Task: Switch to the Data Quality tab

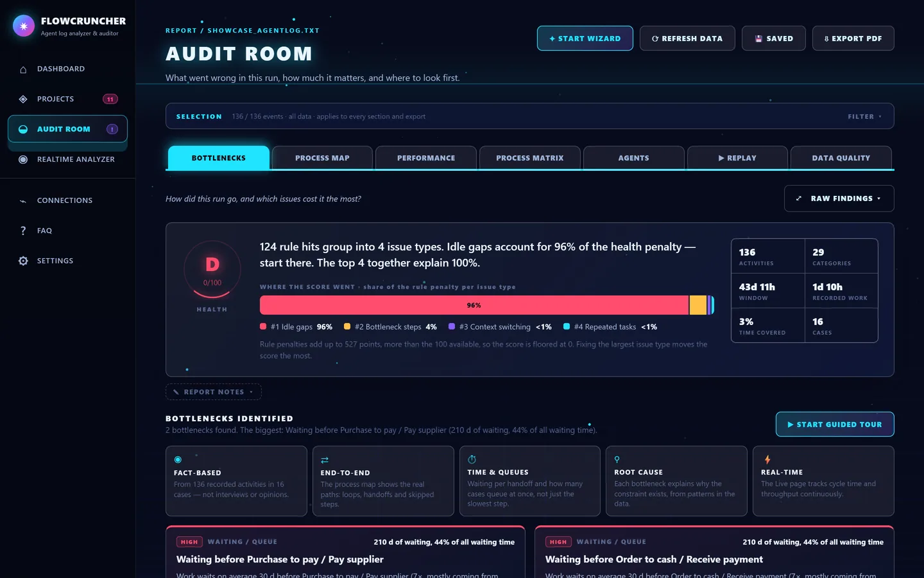Action: [841, 158]
